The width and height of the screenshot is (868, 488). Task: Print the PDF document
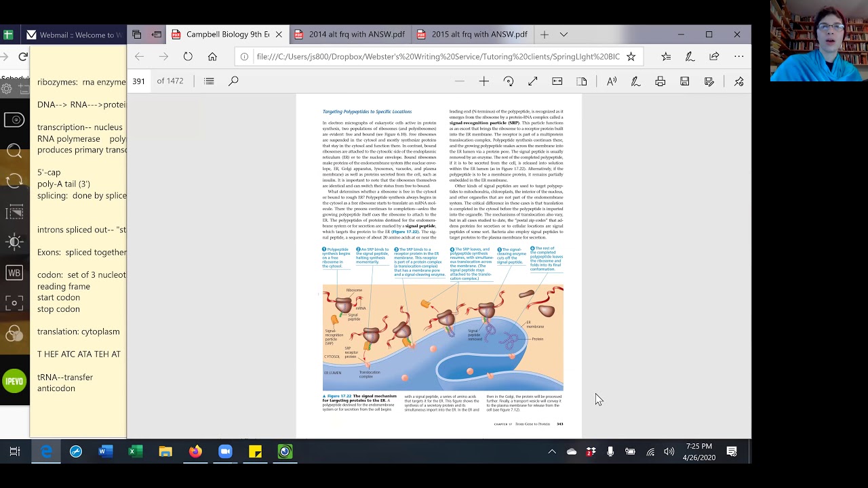click(660, 81)
